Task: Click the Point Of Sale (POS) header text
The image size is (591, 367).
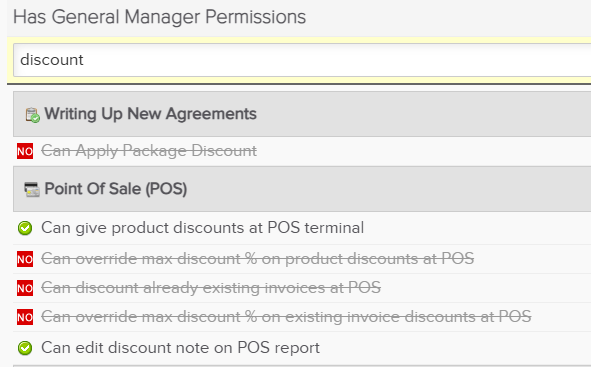Action: click(116, 189)
